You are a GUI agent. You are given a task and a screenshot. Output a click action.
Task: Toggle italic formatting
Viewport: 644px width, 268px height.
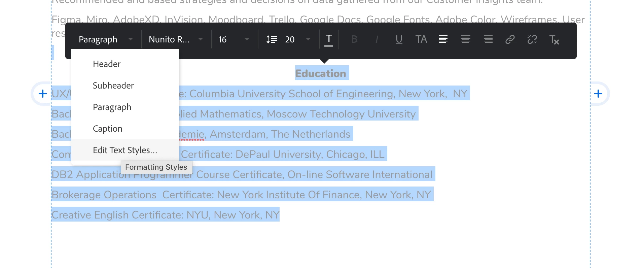[x=377, y=40]
